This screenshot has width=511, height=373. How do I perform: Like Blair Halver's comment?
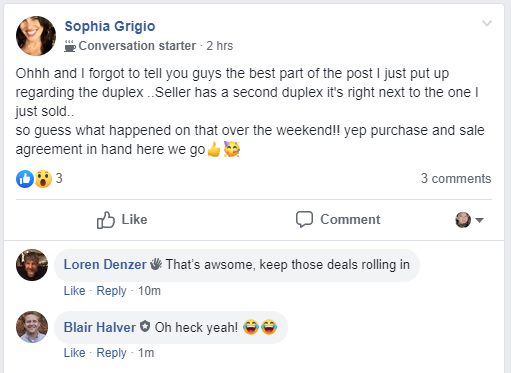coord(74,353)
